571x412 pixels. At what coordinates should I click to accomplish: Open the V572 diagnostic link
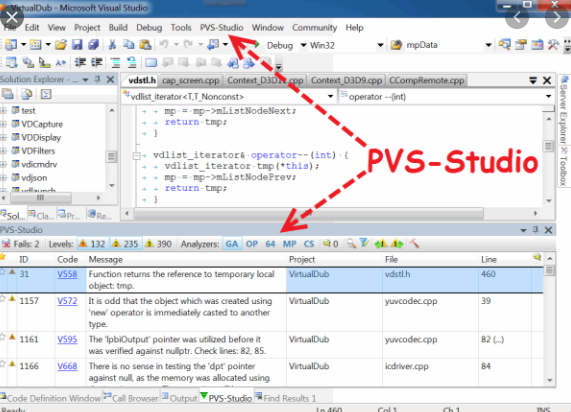click(x=67, y=301)
